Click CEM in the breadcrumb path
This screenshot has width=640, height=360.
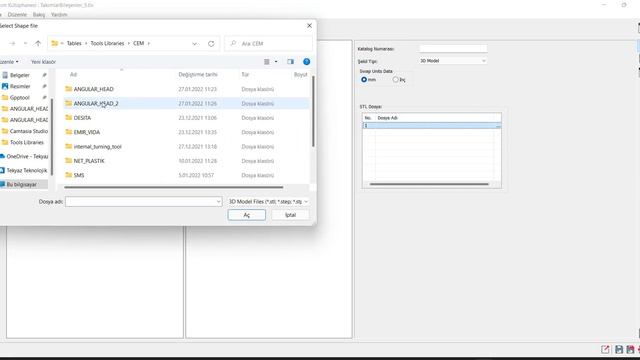pyautogui.click(x=138, y=43)
